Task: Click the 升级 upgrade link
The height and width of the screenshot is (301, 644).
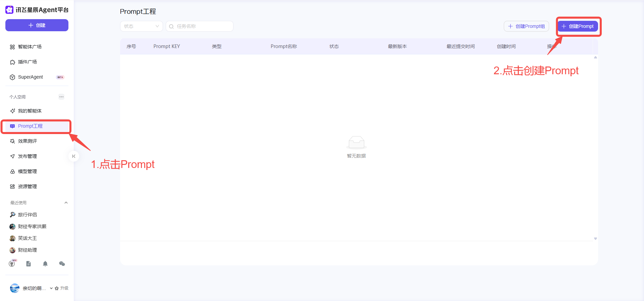Action: [62, 288]
